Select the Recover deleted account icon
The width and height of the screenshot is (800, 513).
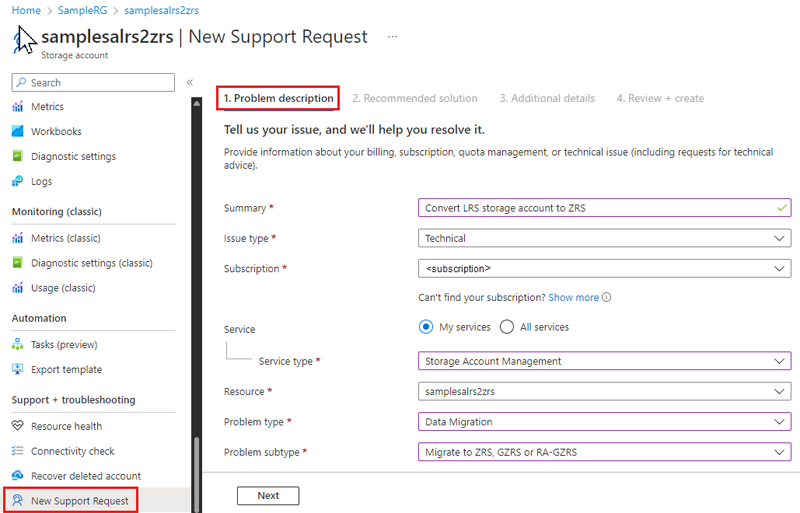[17, 476]
